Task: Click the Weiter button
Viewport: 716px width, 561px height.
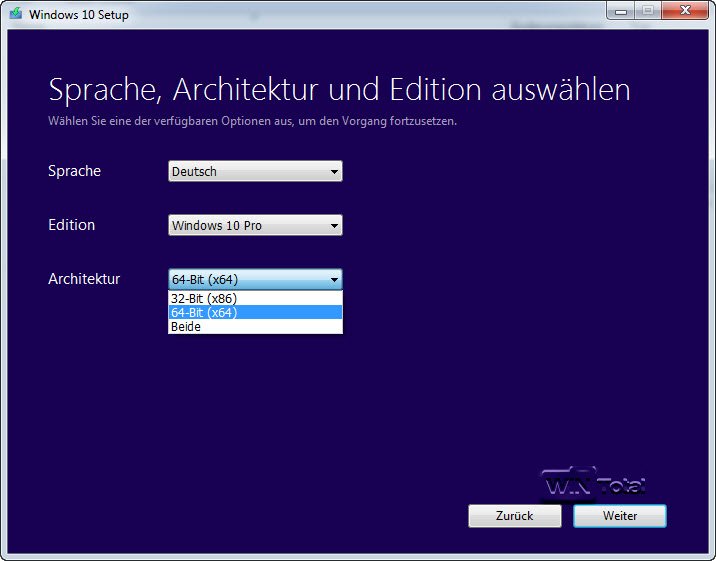Action: point(620,516)
